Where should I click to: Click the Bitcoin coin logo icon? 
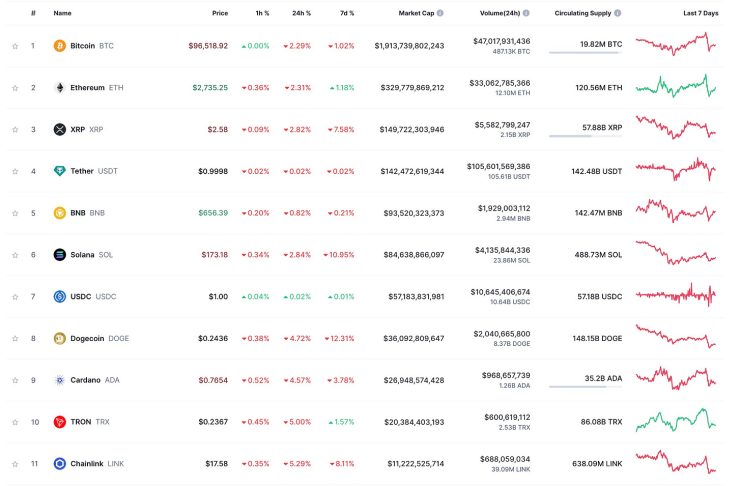pos(60,46)
